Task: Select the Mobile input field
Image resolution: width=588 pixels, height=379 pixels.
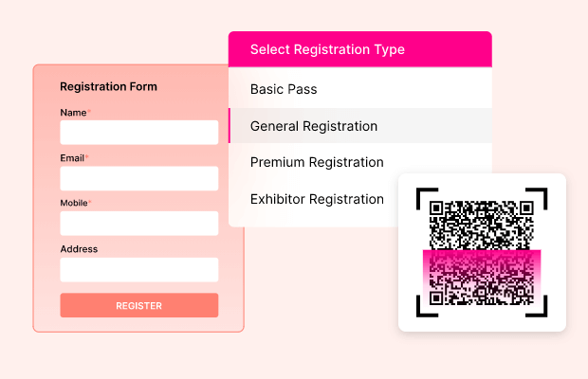Action: [x=138, y=224]
